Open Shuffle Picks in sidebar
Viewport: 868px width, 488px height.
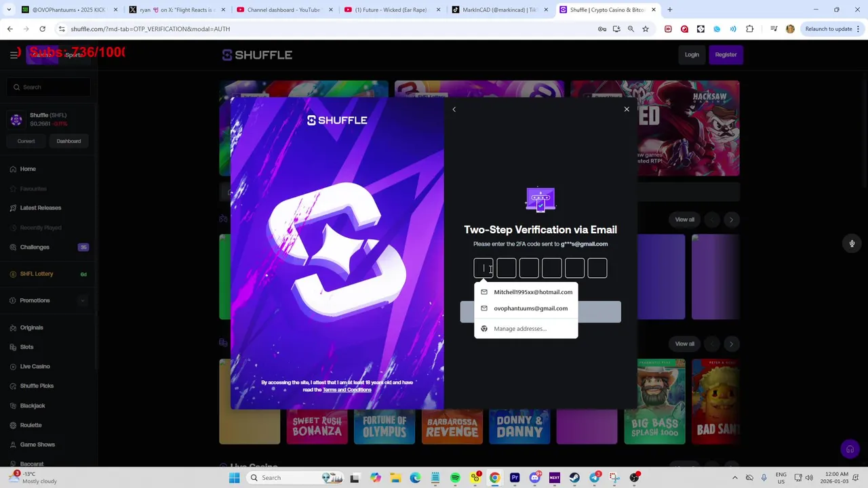(x=37, y=386)
